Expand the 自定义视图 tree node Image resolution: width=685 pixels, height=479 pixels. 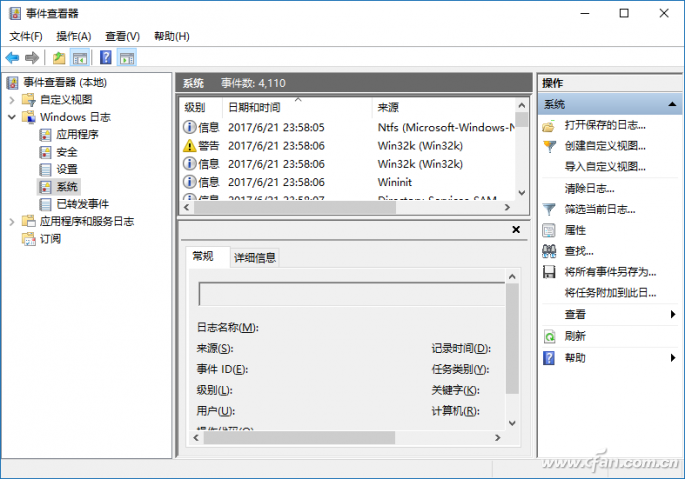(x=12, y=100)
